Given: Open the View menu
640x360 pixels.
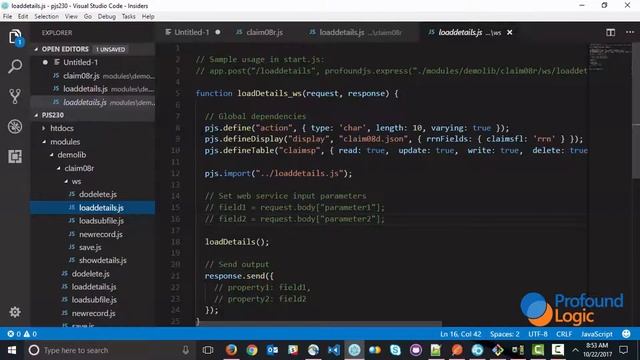Looking at the screenshot, I should click(x=71, y=16).
